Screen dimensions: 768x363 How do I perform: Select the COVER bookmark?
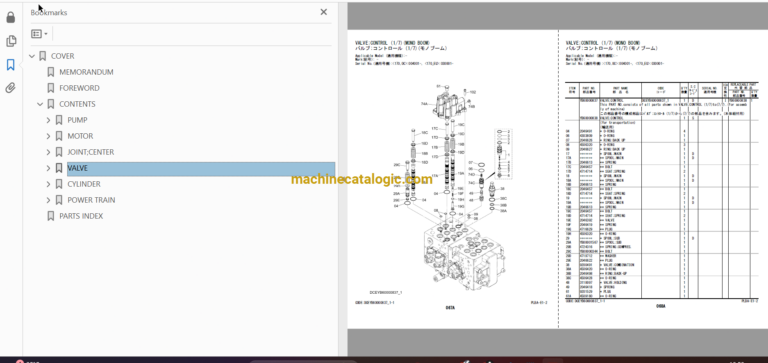click(x=63, y=56)
